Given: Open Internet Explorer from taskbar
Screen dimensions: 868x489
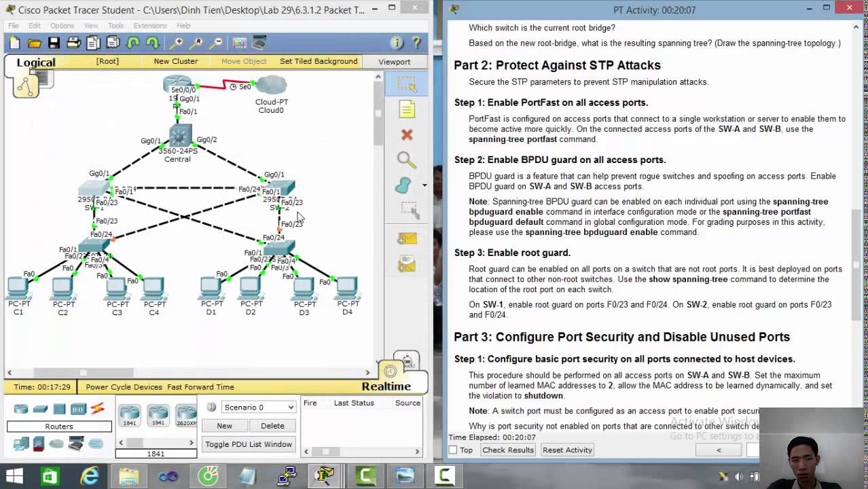Looking at the screenshot, I should (x=89, y=476).
